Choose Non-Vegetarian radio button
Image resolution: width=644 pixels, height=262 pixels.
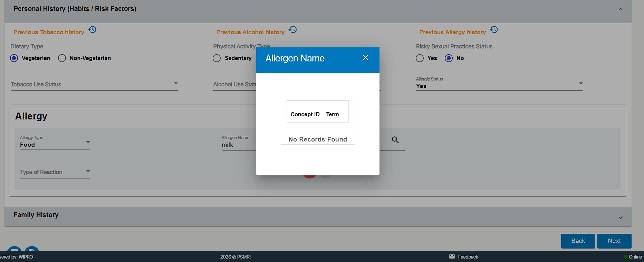(x=62, y=58)
